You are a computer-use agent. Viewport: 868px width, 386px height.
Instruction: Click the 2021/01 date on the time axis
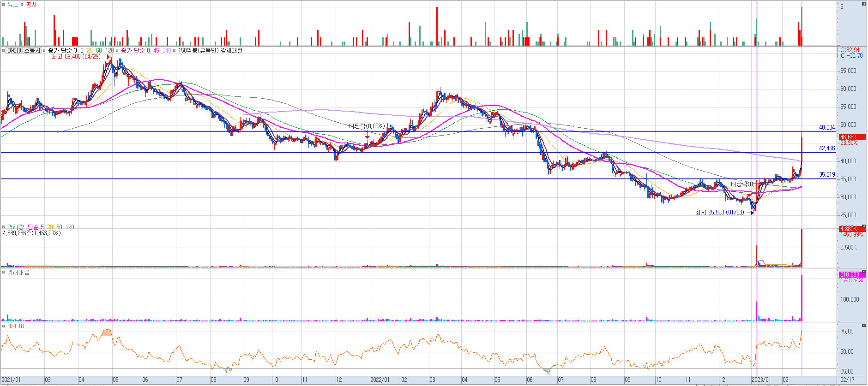click(x=11, y=380)
